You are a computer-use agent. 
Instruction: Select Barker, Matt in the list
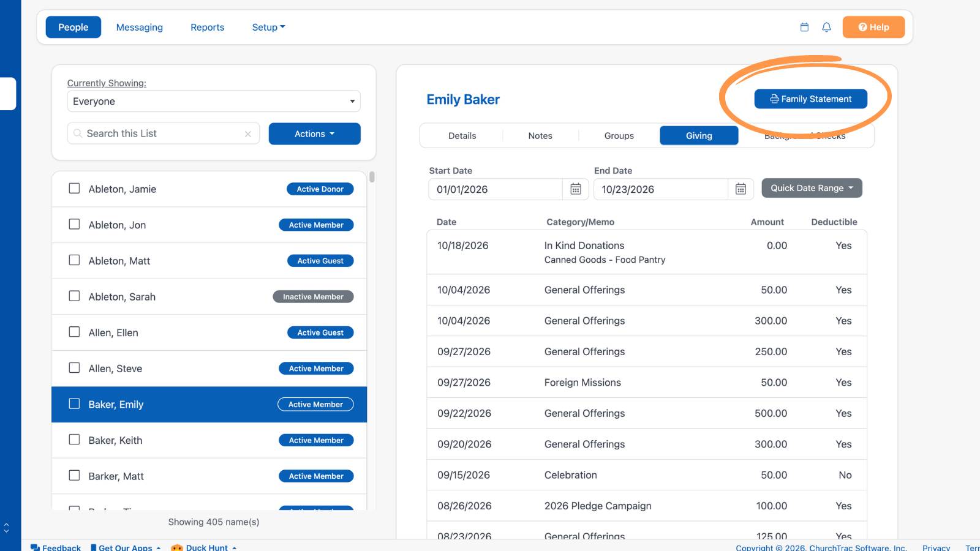point(209,476)
